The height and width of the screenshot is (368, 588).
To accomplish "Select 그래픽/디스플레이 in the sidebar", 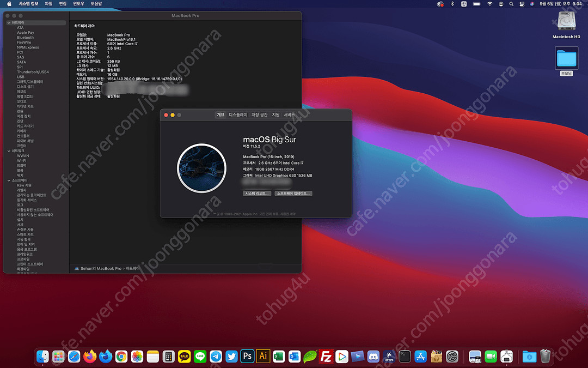I will pos(30,82).
